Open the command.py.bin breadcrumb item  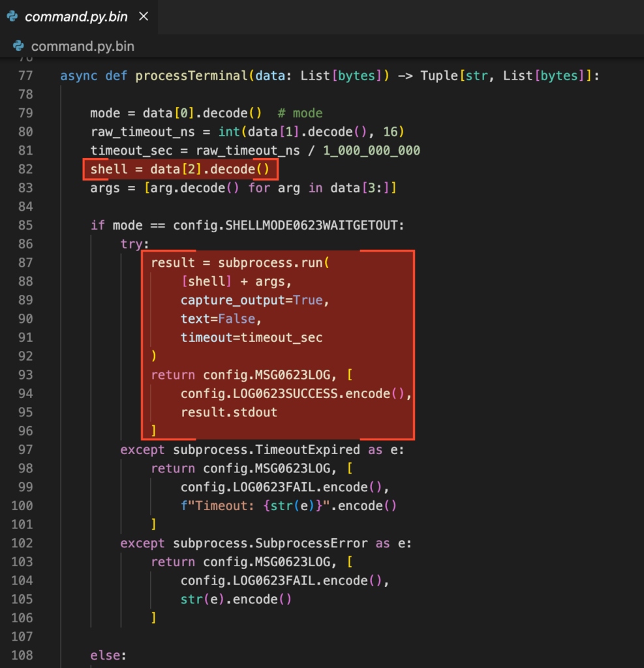point(82,46)
